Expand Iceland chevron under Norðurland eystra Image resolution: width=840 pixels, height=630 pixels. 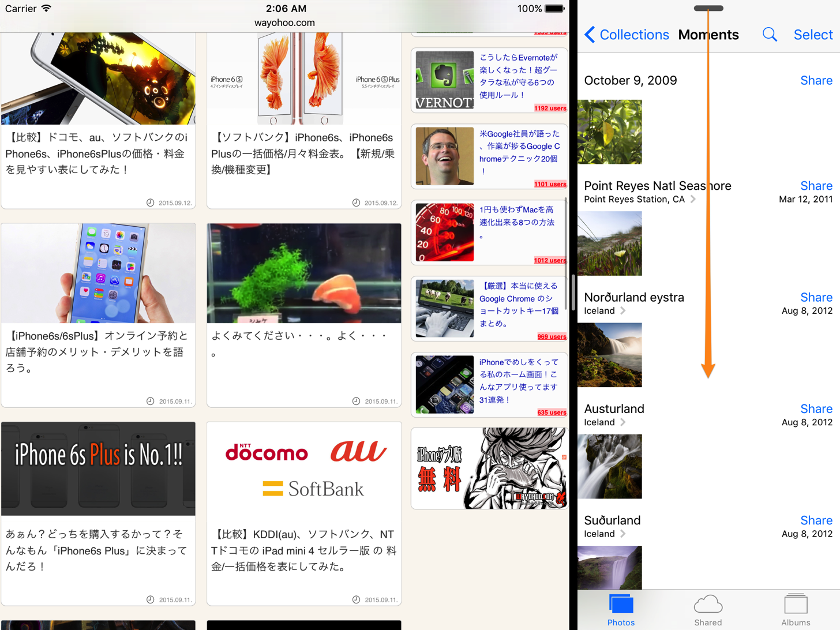click(x=622, y=311)
